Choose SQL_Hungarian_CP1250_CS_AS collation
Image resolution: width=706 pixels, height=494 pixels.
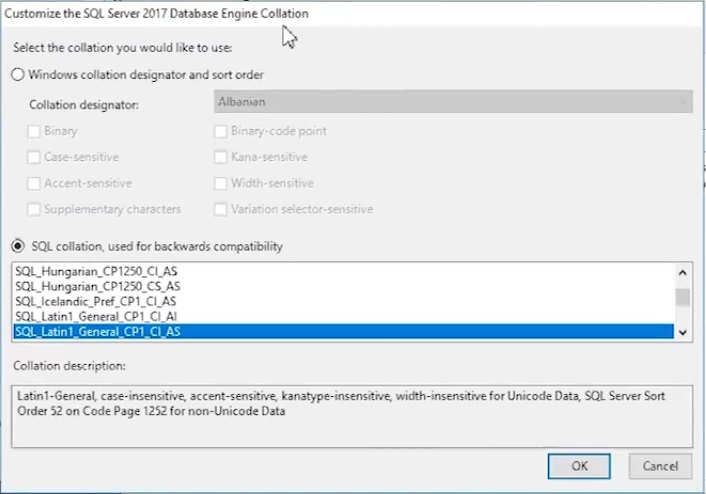(344, 286)
